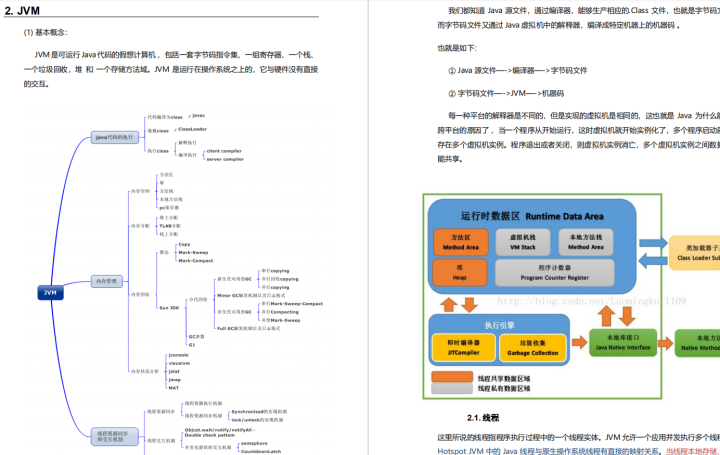Click the "程序计数器 Program Counter Register" box
Image resolution: width=720 pixels, height=455 pixels.
coord(554,273)
